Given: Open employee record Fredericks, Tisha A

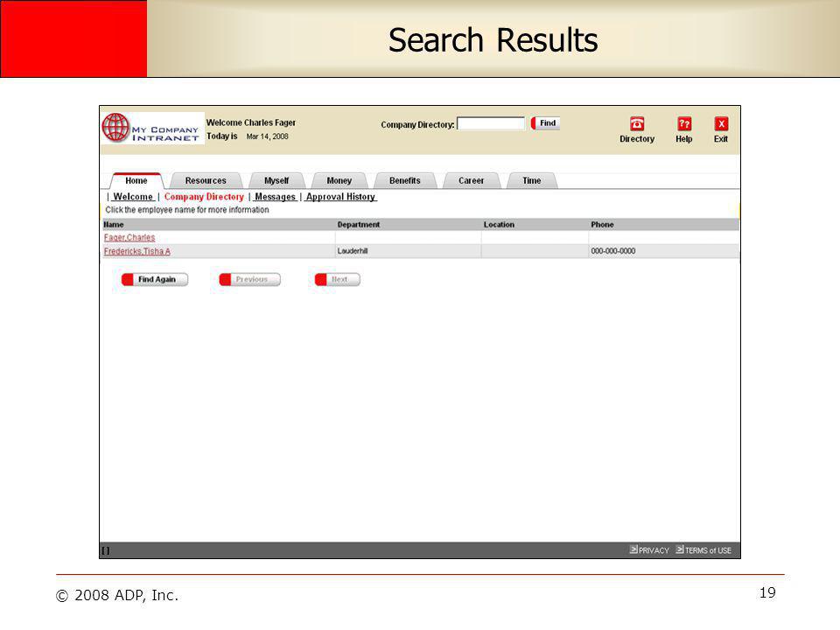Looking at the screenshot, I should 137,251.
